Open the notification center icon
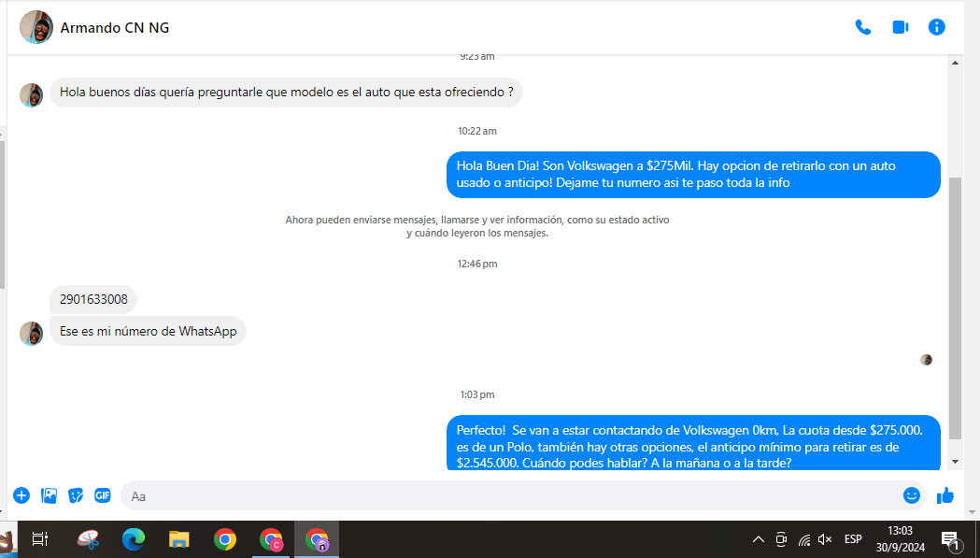This screenshot has height=558, width=980. tap(950, 540)
